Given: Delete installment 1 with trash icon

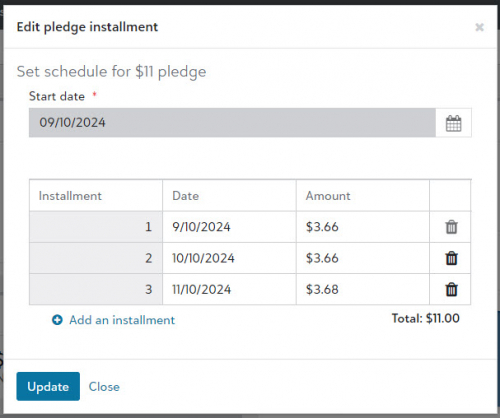Looking at the screenshot, I should pyautogui.click(x=451, y=227).
